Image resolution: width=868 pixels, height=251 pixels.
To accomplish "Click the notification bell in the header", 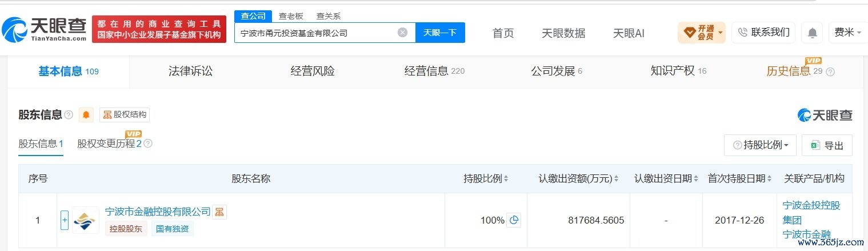I will (812, 33).
